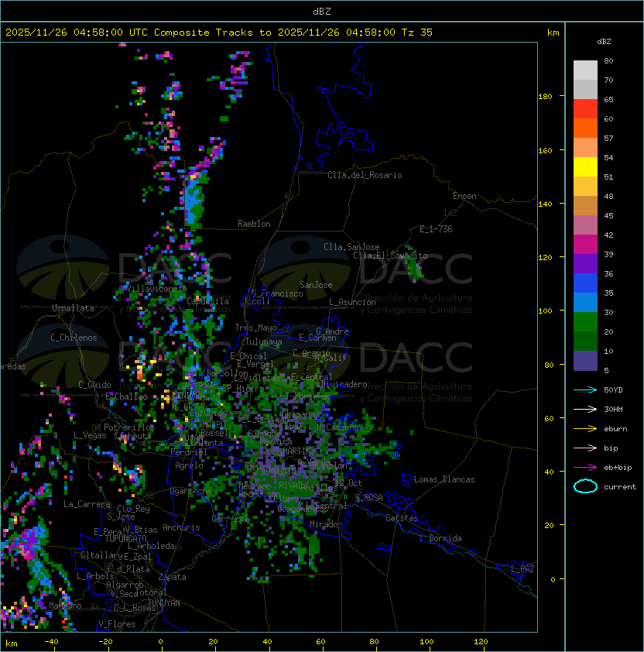644x652 pixels.
Task: Click the 'La_Carrera' map label
Action: coord(87,504)
